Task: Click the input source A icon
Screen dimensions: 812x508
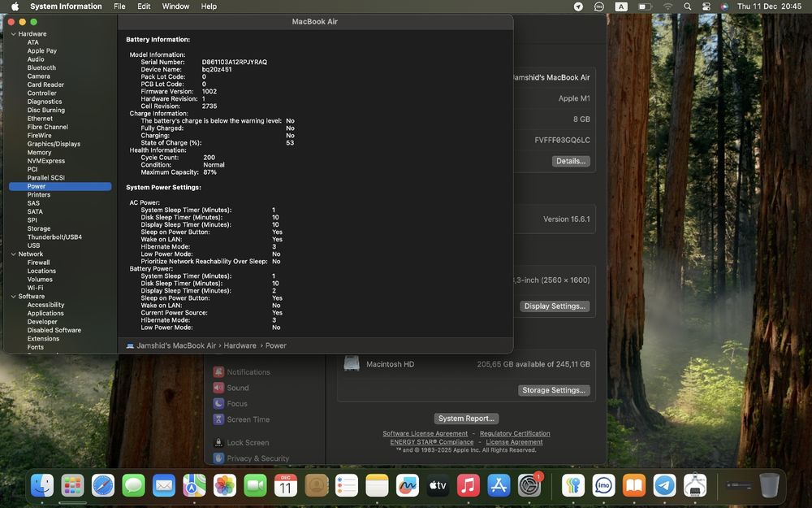Action: pos(621,7)
